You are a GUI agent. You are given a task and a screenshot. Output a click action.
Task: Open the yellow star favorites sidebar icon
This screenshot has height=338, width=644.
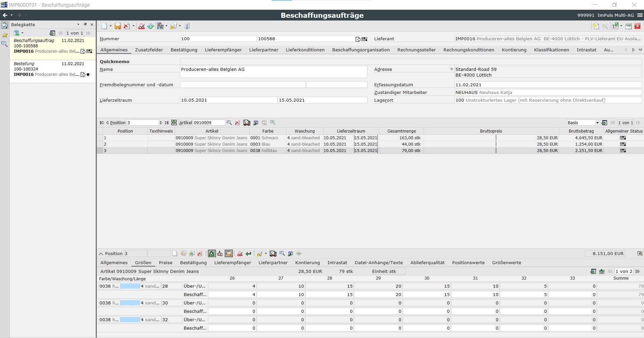tap(5, 35)
